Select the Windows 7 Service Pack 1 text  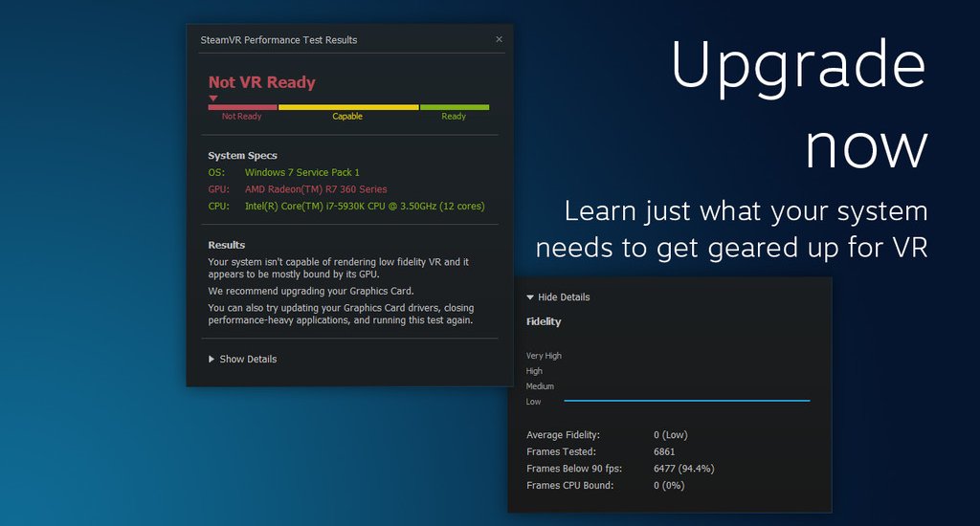[302, 172]
